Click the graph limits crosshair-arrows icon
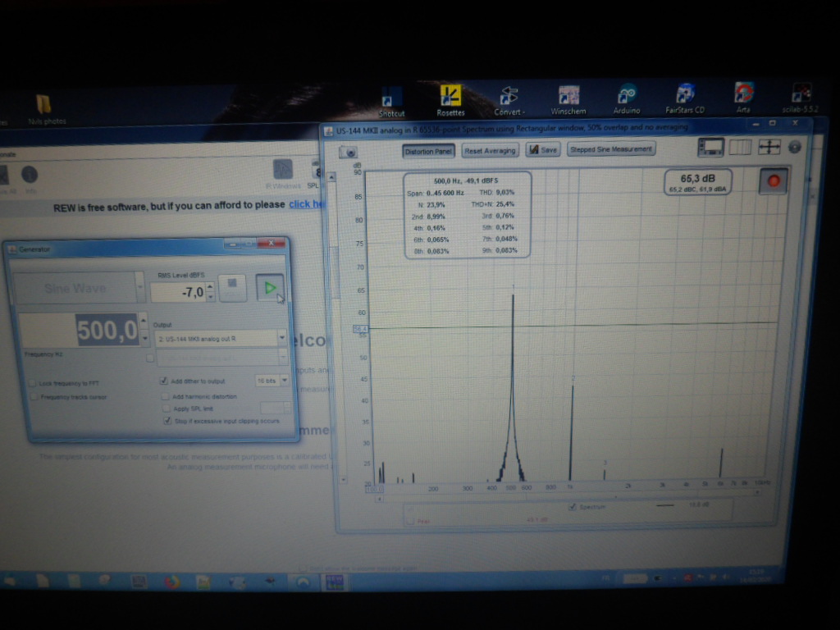840x630 pixels. pos(769,147)
